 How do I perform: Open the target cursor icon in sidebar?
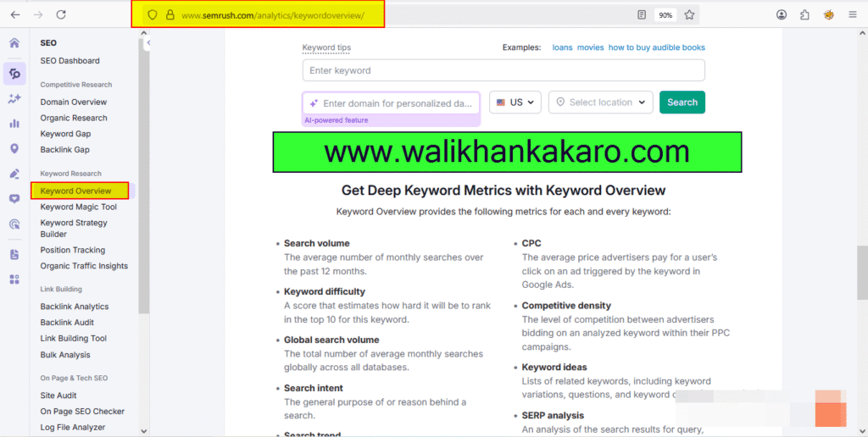click(x=14, y=224)
